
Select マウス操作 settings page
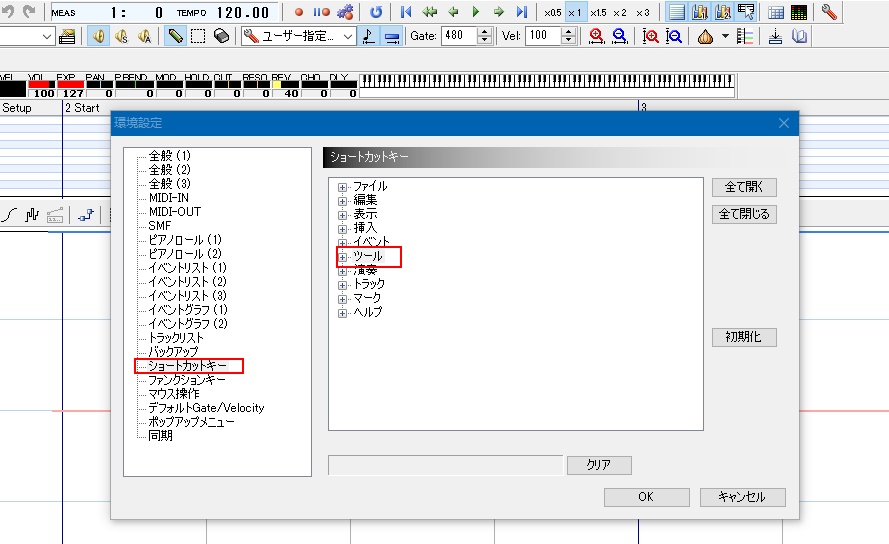point(173,394)
